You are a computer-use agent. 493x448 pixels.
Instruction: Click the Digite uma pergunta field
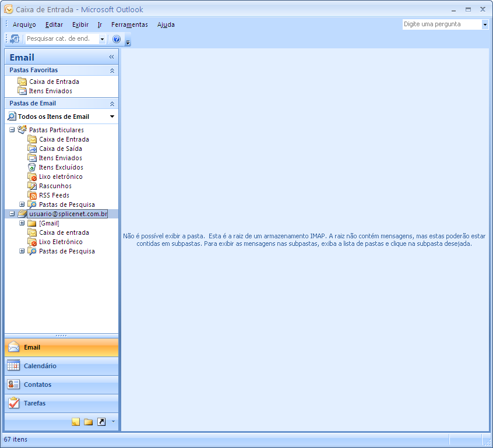coord(442,24)
